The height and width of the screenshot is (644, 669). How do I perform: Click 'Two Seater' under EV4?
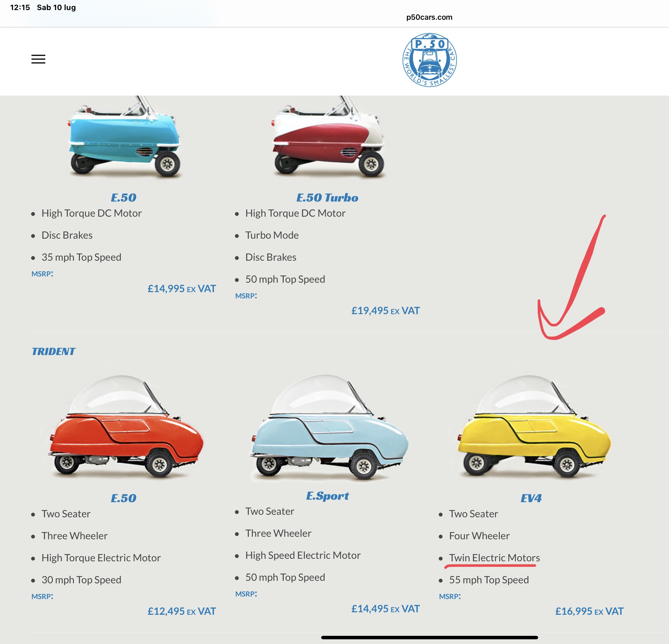[473, 514]
